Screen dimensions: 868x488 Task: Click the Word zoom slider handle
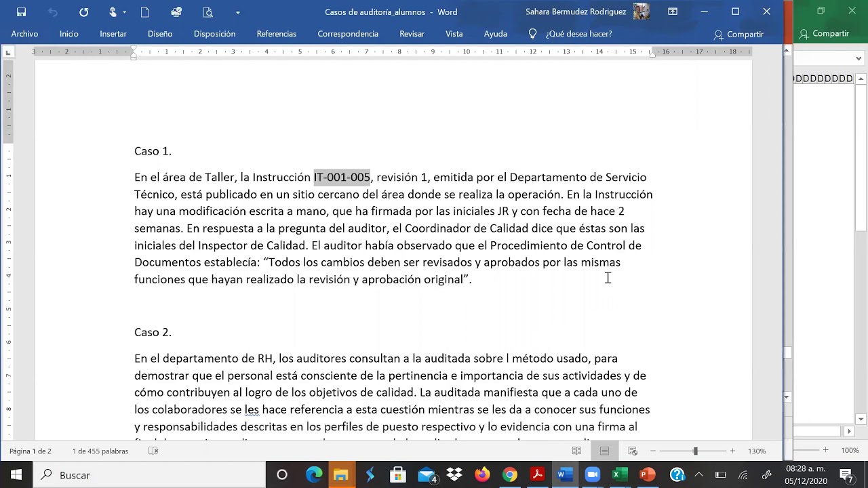click(695, 451)
